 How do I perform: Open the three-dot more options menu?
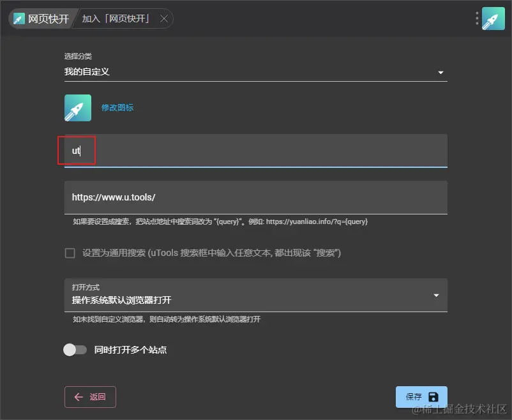477,19
